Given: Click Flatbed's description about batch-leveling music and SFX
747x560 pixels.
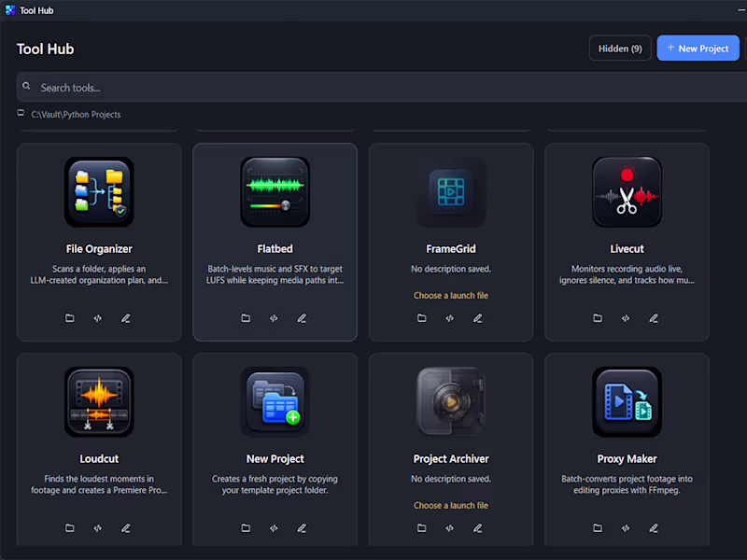Looking at the screenshot, I should (x=275, y=274).
